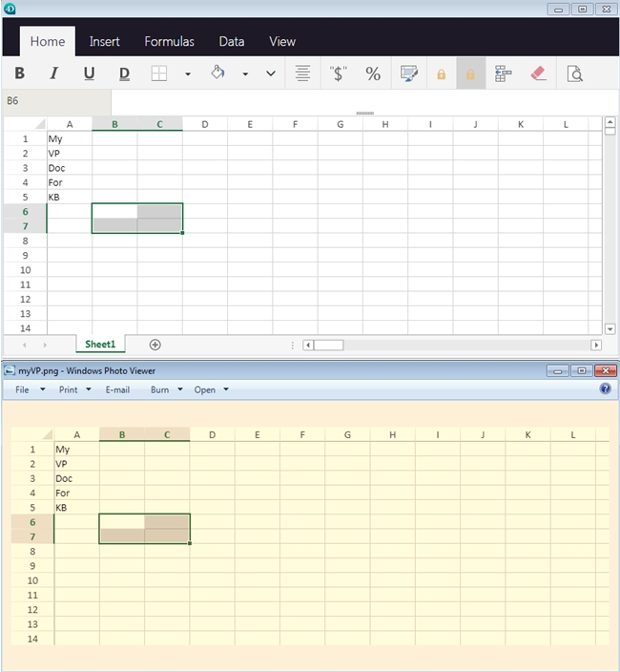Click the Italic toolbar icon
620x672 pixels.
(x=53, y=74)
